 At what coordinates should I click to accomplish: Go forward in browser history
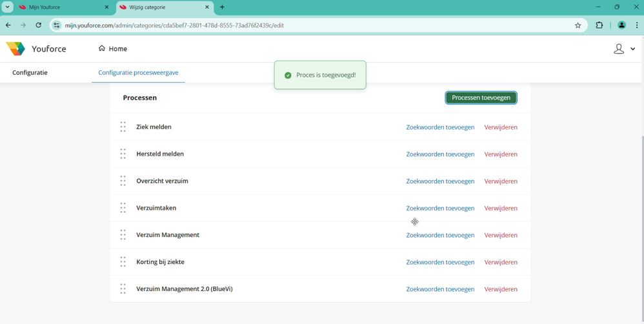pyautogui.click(x=23, y=25)
